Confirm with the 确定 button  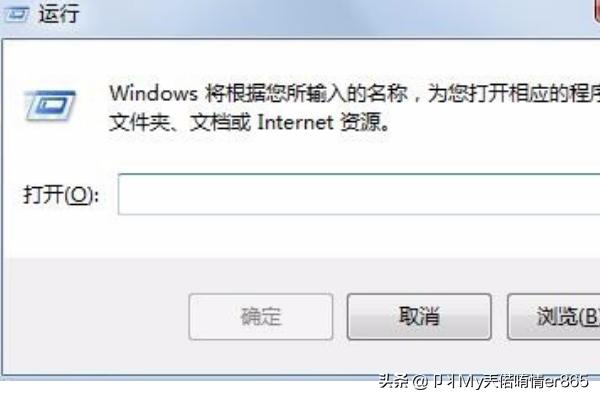point(261,317)
